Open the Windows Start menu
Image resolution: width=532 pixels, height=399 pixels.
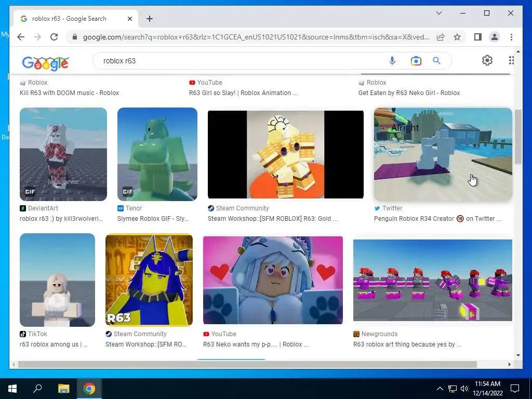[x=12, y=389]
